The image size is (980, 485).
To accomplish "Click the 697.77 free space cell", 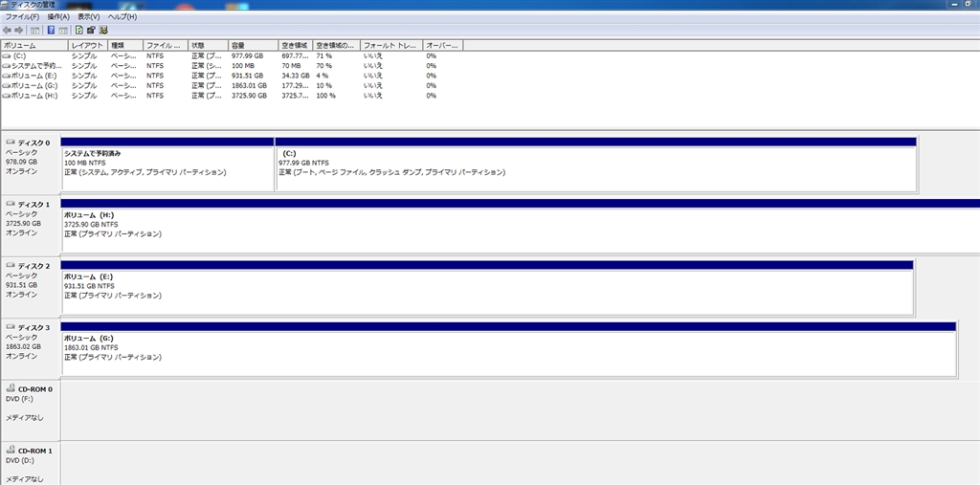I will (x=295, y=55).
